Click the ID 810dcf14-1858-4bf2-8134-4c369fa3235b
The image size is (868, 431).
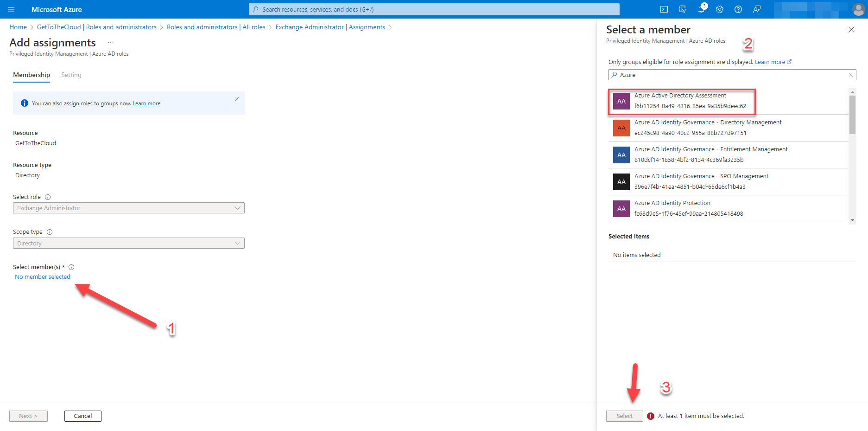tap(689, 160)
